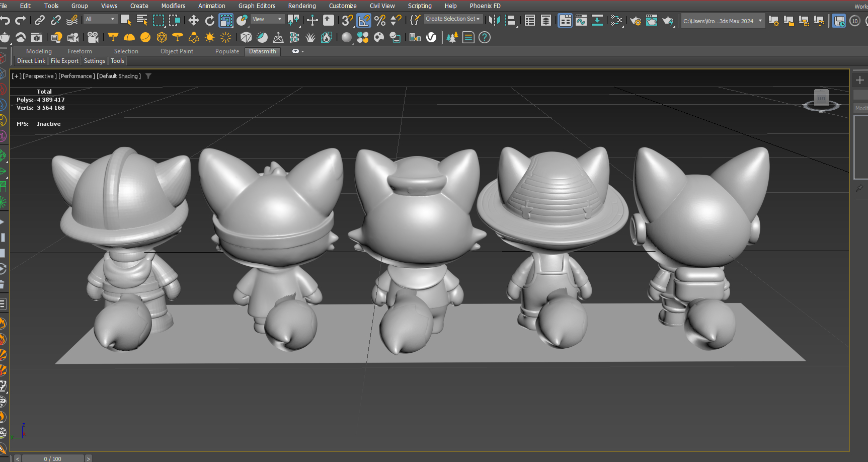Open the Curve Editor
The image size is (868, 462).
pyautogui.click(x=581, y=20)
